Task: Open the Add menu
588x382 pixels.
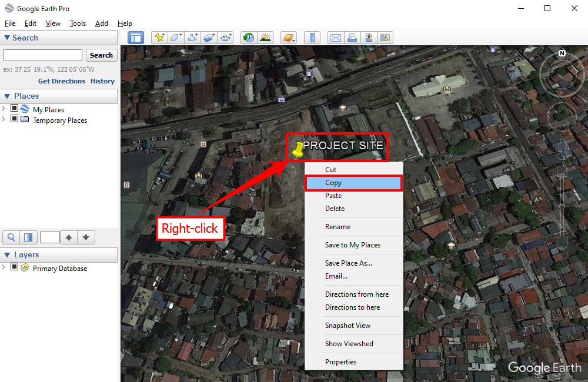Action: coord(101,24)
